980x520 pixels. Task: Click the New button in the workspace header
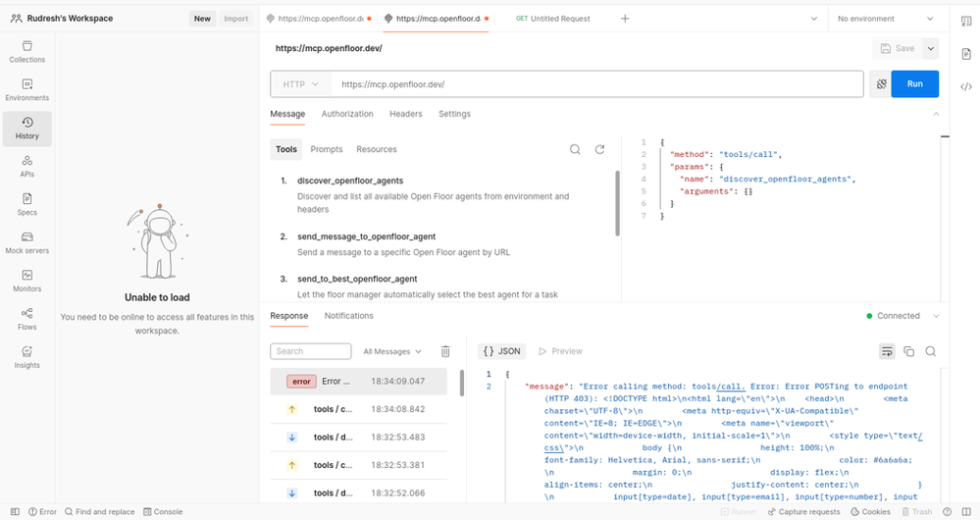coord(202,19)
